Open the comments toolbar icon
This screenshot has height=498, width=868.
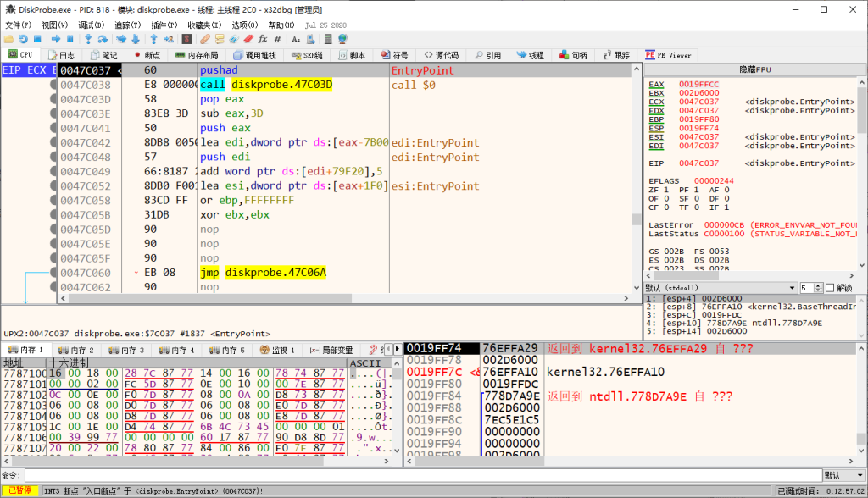(220, 39)
